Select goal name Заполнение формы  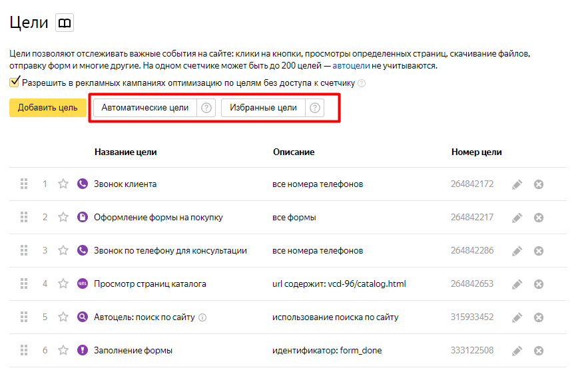[133, 350]
